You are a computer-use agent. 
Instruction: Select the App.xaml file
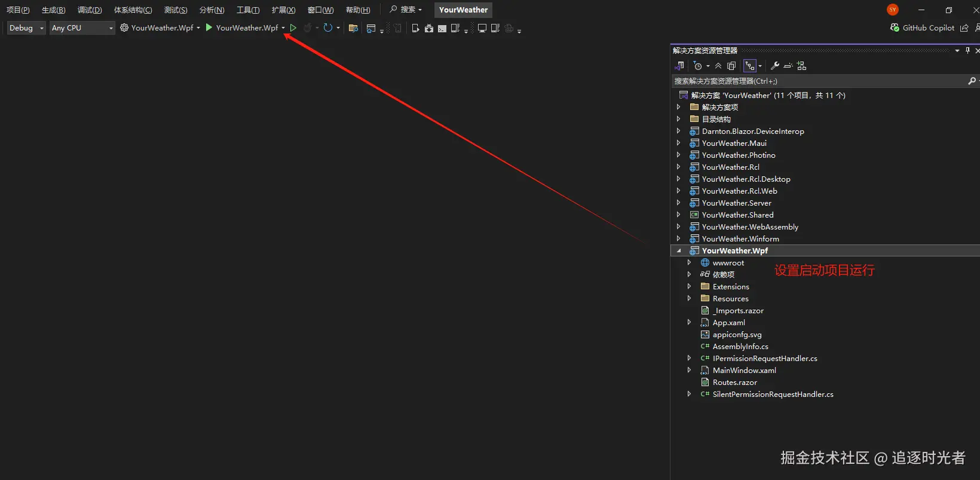(729, 322)
